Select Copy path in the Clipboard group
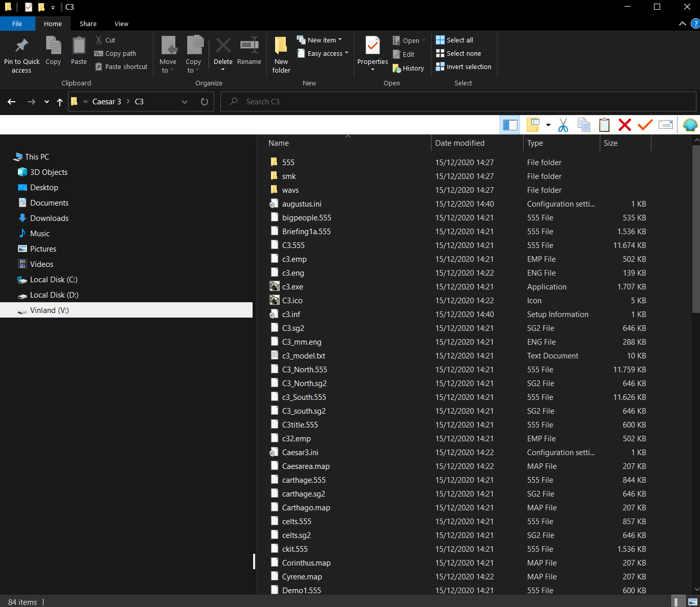This screenshot has height=607, width=700. click(116, 53)
